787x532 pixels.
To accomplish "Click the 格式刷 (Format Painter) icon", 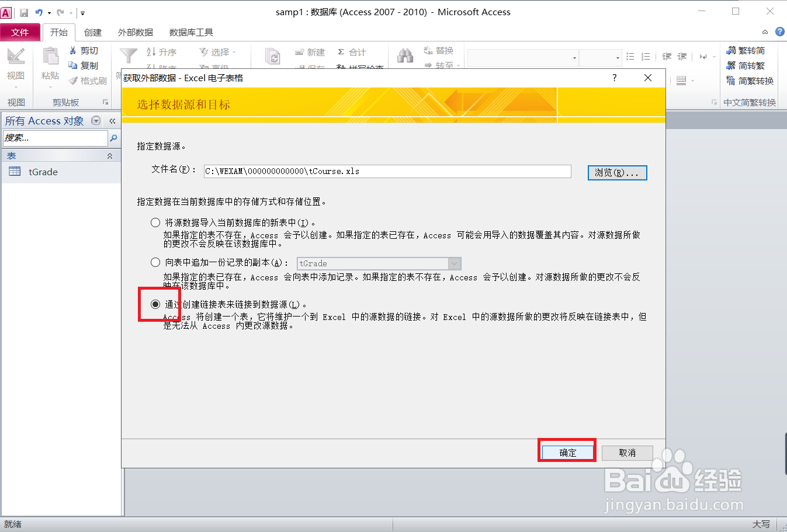I will [x=73, y=81].
